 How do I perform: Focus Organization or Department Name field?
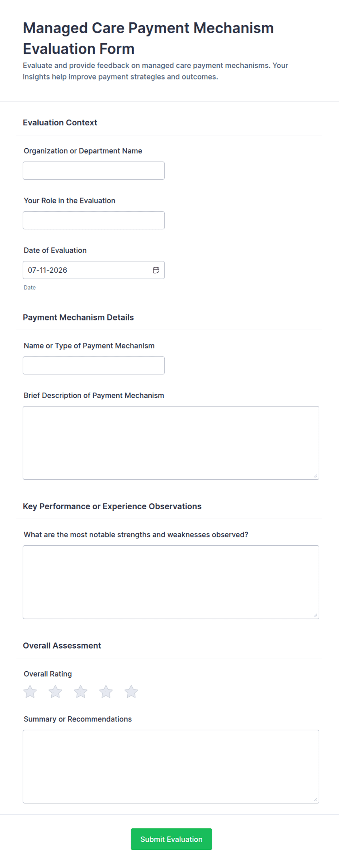pos(94,171)
